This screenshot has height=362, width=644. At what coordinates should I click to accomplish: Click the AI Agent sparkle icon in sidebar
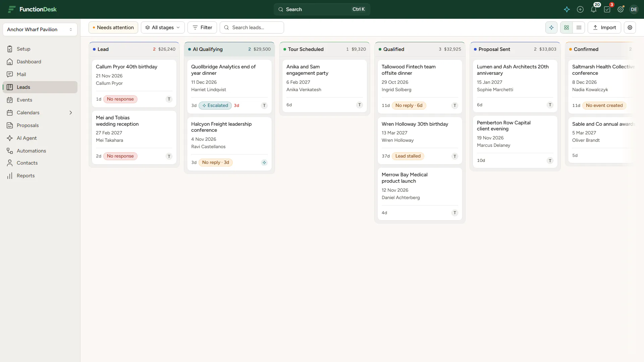[10, 138]
